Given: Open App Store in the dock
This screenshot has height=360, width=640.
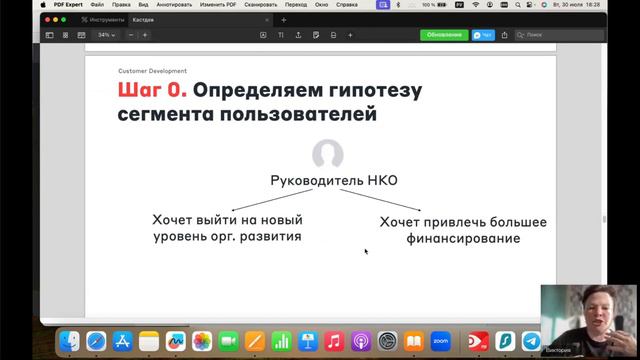Looking at the screenshot, I should click(122, 341).
